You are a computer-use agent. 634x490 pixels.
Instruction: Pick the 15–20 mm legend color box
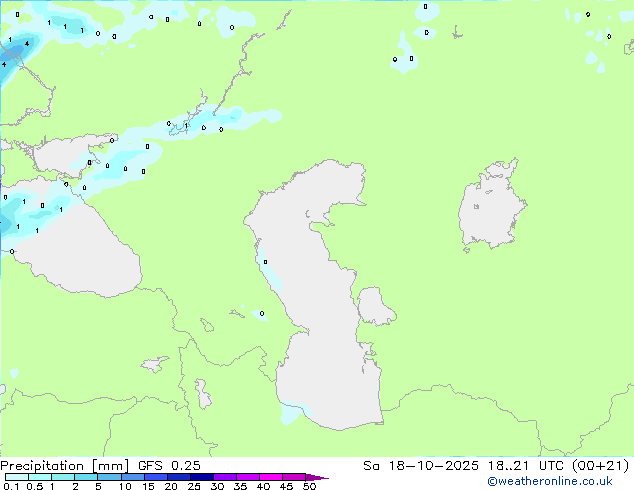pos(155,477)
